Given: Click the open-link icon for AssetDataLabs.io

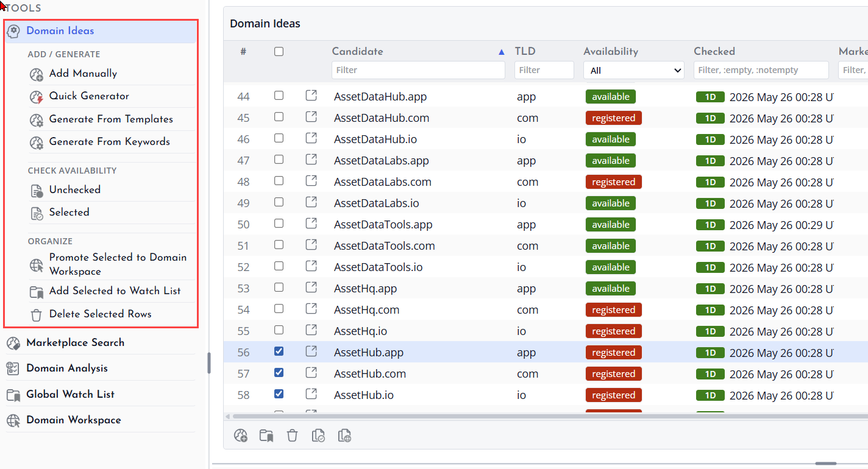Looking at the screenshot, I should click(x=311, y=202).
